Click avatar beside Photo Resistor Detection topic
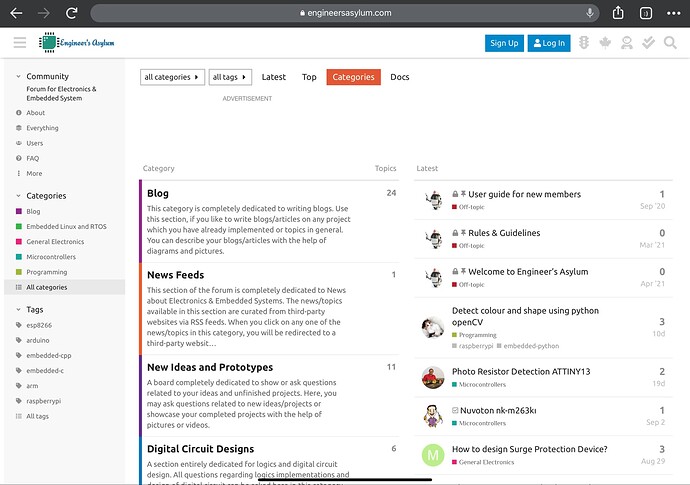The image size is (690, 485). coord(433,378)
